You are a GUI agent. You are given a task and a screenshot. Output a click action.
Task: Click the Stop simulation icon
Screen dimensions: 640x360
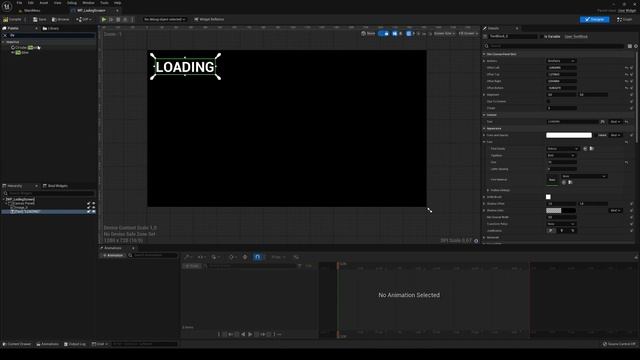pos(118,19)
